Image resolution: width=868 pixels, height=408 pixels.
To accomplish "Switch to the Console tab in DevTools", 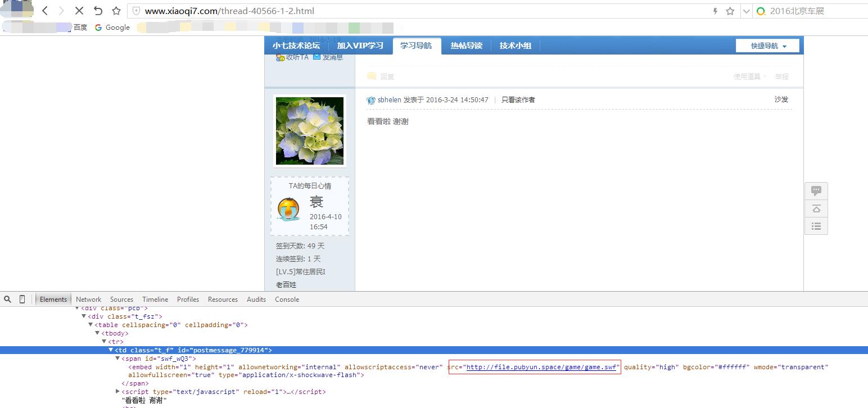I will [287, 299].
